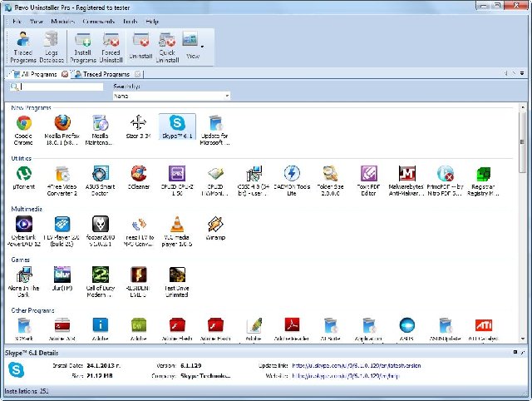Select Test Drive Unlimited
This screenshot has width=532, height=401.
click(x=177, y=282)
